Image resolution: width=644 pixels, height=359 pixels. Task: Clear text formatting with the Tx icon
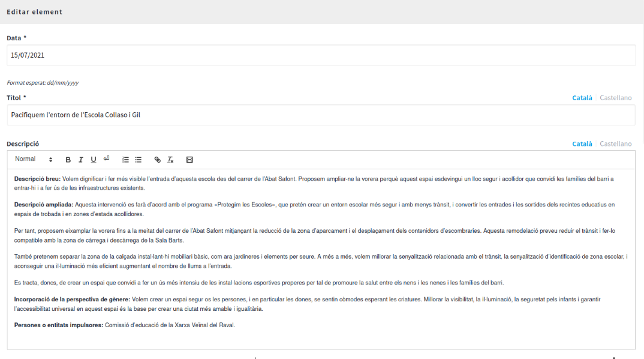point(170,160)
